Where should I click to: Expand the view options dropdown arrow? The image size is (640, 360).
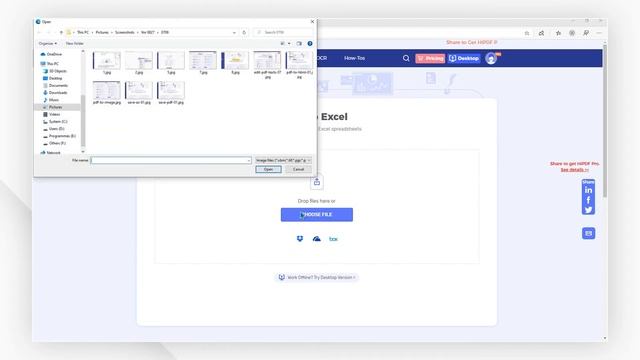coord(289,43)
